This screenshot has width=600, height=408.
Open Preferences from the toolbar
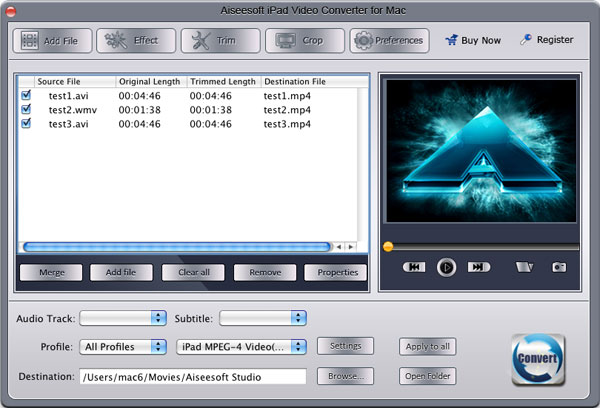tap(389, 41)
